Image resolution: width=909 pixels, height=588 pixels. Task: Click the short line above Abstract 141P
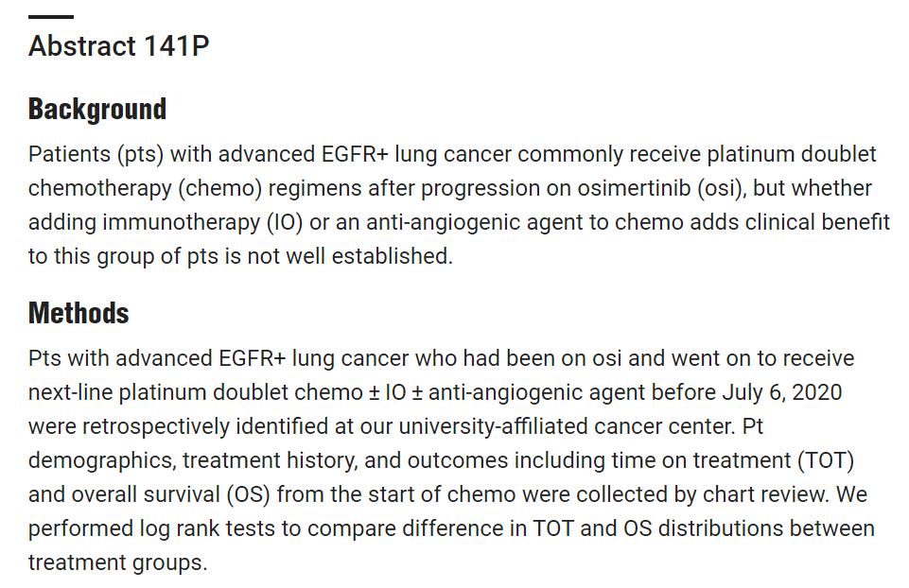tap(51, 17)
